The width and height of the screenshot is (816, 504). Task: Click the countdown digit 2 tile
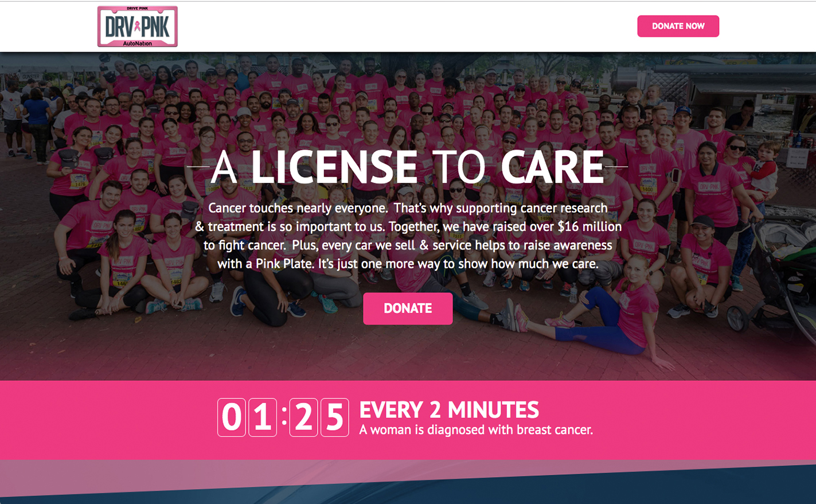(304, 417)
